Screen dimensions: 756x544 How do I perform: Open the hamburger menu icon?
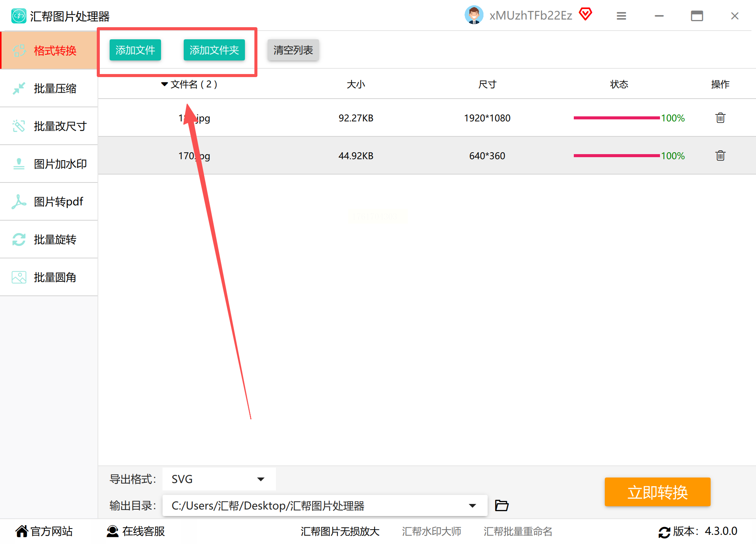tap(621, 16)
